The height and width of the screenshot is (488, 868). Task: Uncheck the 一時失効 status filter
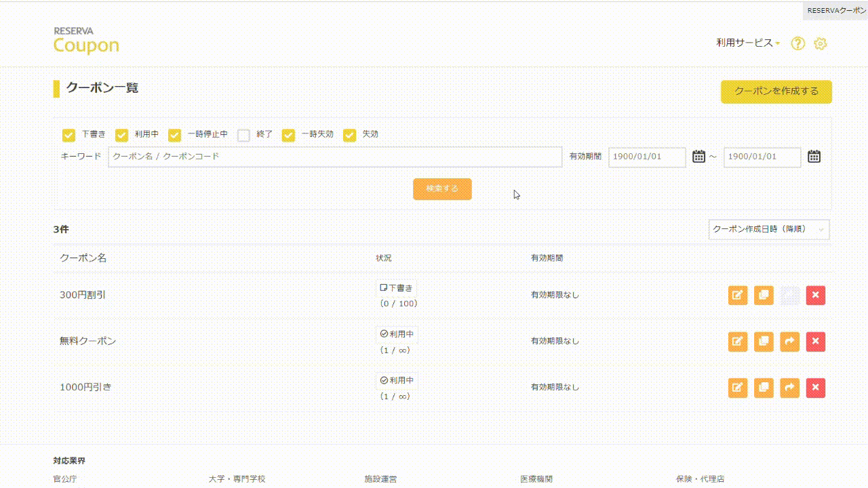tap(289, 135)
